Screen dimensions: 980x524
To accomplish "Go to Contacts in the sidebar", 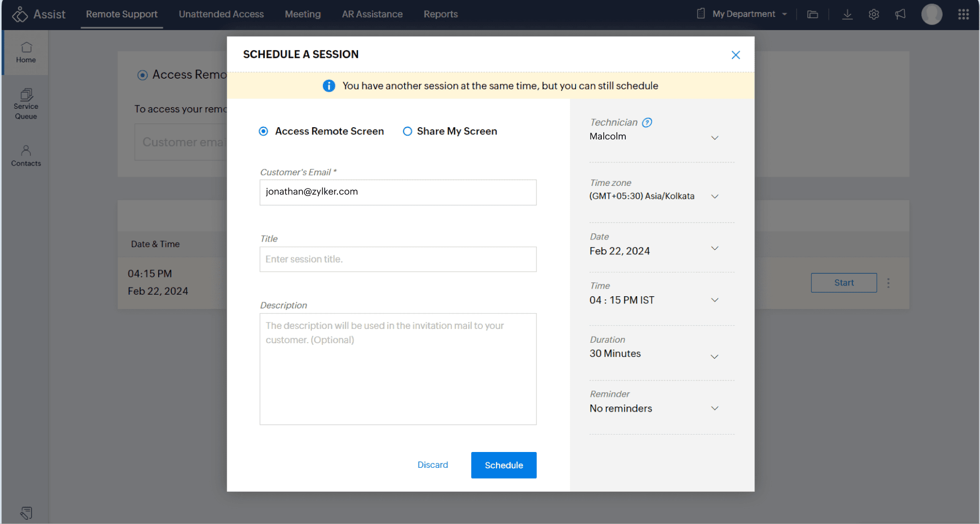I will point(26,156).
